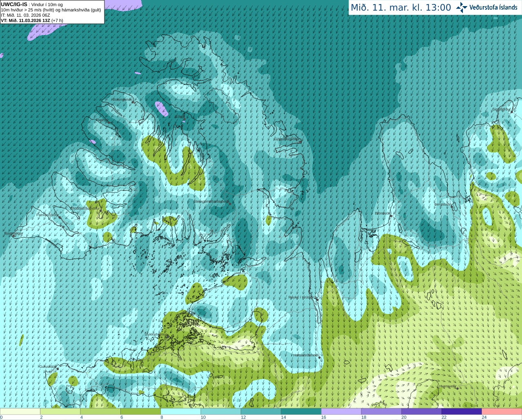The image size is (522, 420).
Task: Click the Holtavörðuheiði station label
Action: coord(305,355)
